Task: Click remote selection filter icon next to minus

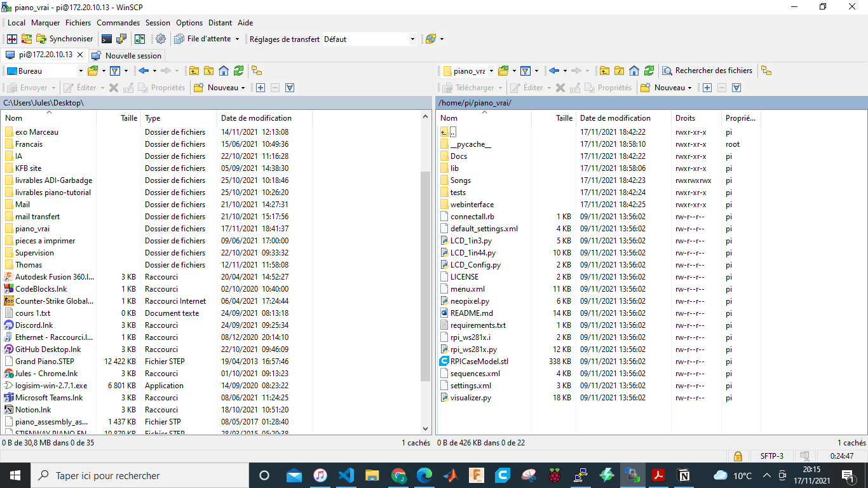Action: (x=736, y=88)
